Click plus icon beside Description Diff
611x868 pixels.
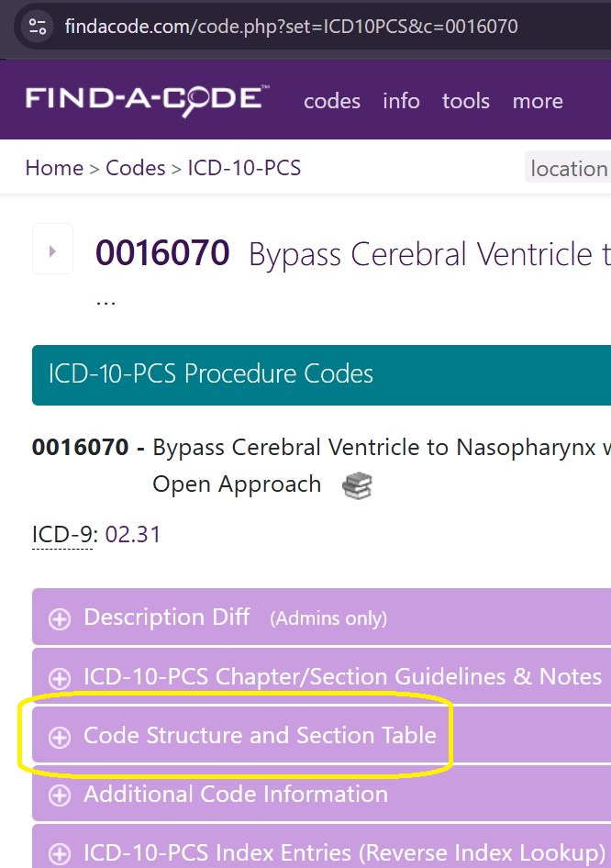[x=60, y=619]
